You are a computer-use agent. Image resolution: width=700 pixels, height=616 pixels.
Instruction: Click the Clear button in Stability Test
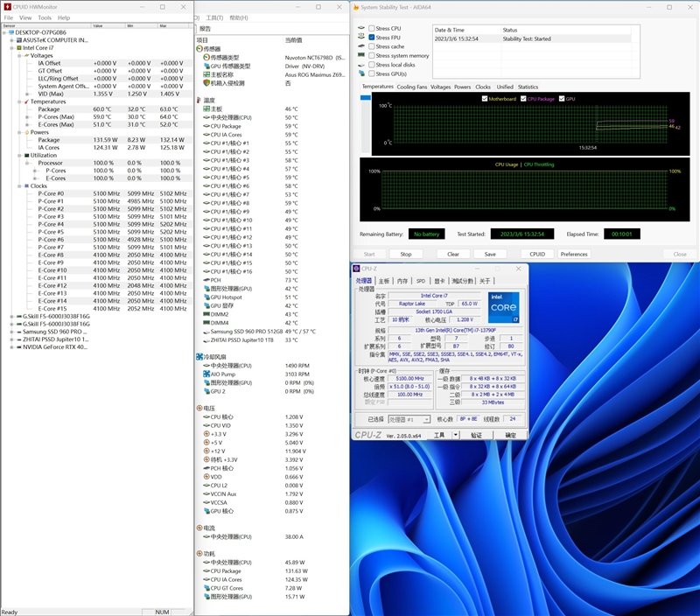[x=453, y=254]
